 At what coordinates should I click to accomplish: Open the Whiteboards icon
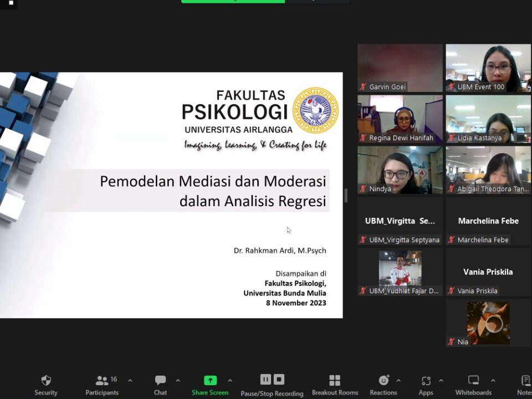pos(473,380)
